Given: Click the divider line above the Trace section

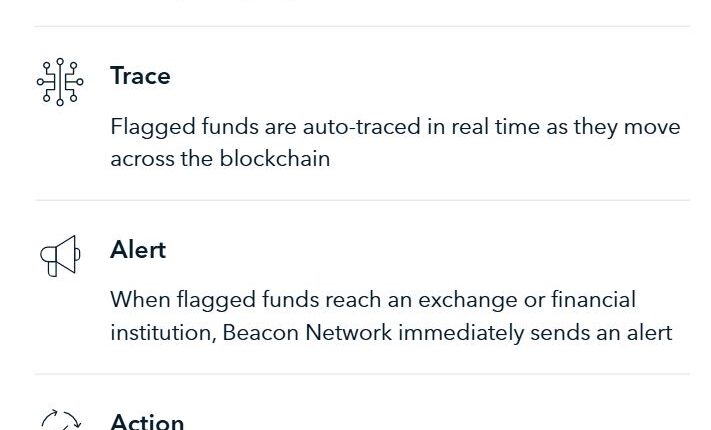Looking at the screenshot, I should point(362,26).
